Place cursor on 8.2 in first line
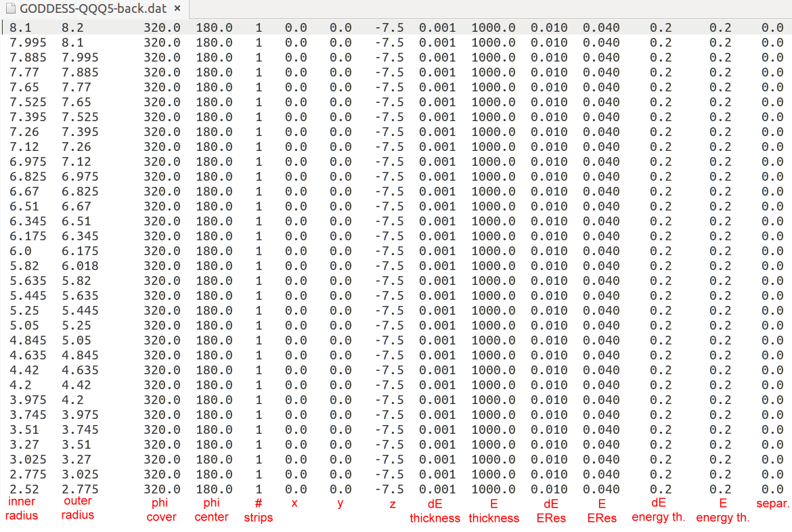This screenshot has height=532, width=792. click(x=72, y=28)
